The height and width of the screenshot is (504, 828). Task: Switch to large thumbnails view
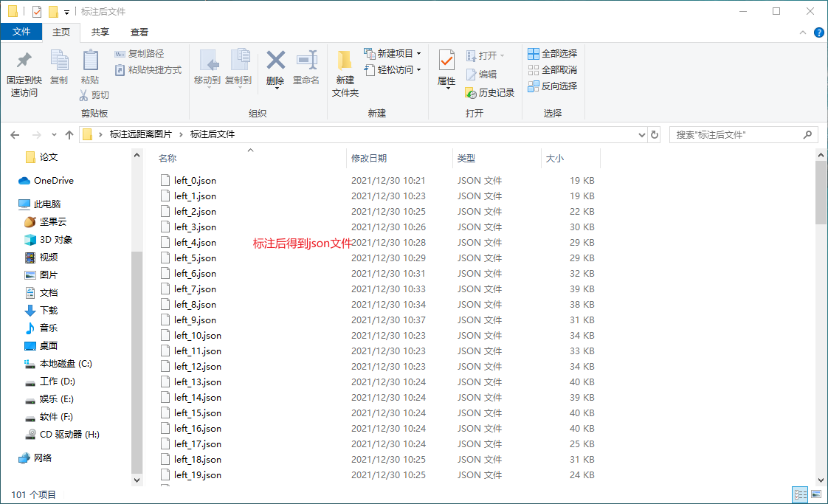point(816,494)
